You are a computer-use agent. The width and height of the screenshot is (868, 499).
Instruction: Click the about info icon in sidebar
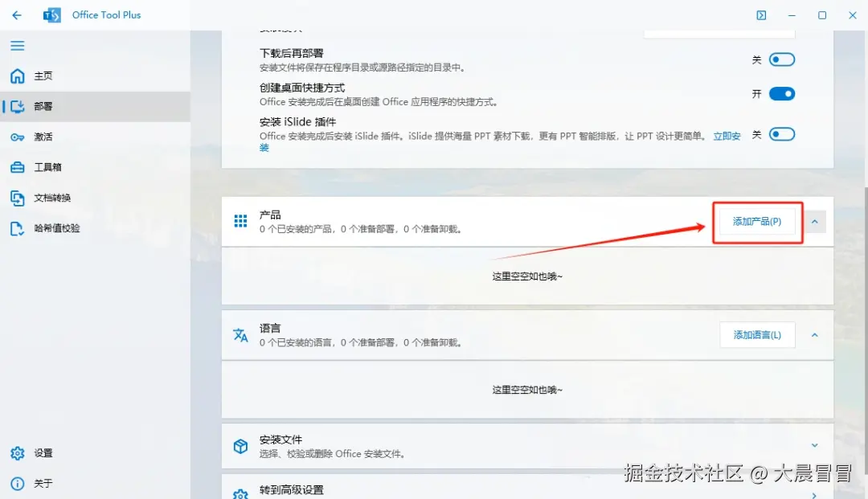coord(18,484)
